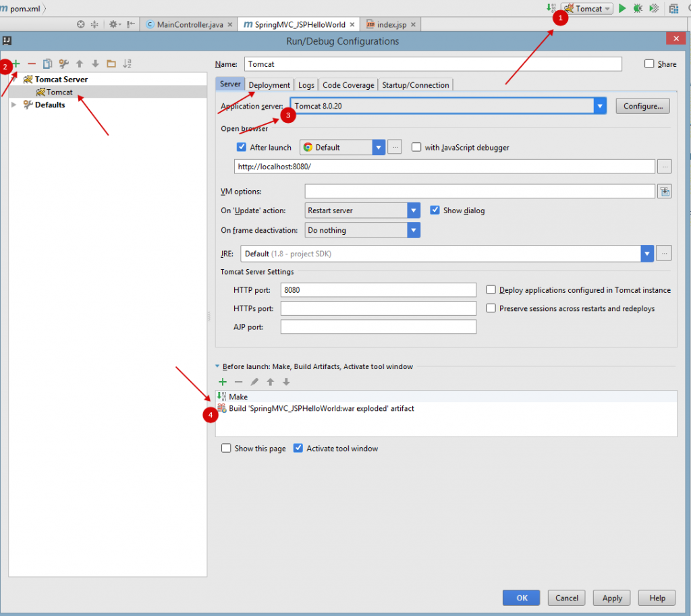Screen dimensions: 691x616
Task: Click the HTTPs port input field
Action: tap(378, 308)
